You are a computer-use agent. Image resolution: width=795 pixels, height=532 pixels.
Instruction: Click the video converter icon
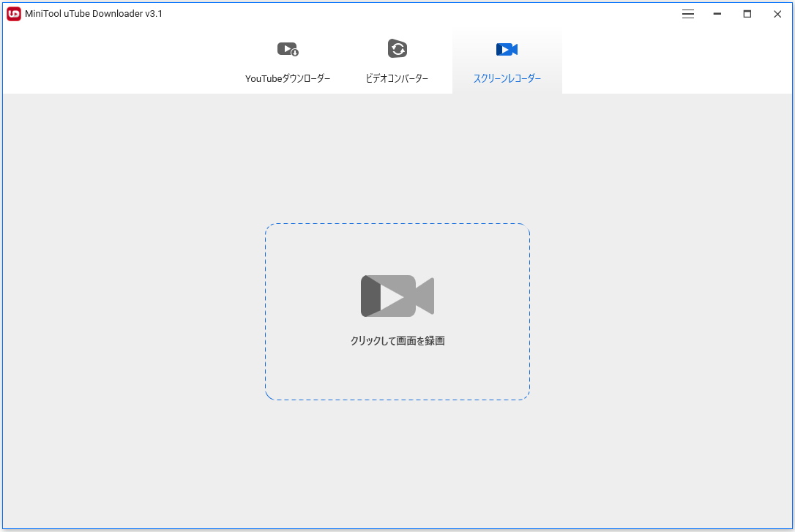397,48
